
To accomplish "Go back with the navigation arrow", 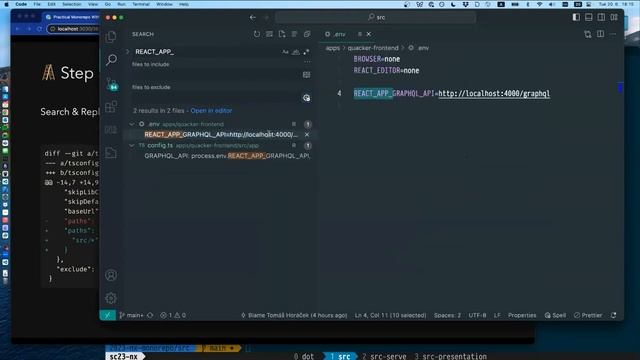I will click(253, 18).
